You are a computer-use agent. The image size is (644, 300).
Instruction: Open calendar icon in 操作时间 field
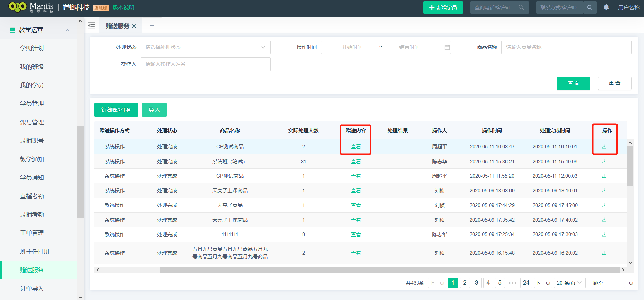click(447, 47)
